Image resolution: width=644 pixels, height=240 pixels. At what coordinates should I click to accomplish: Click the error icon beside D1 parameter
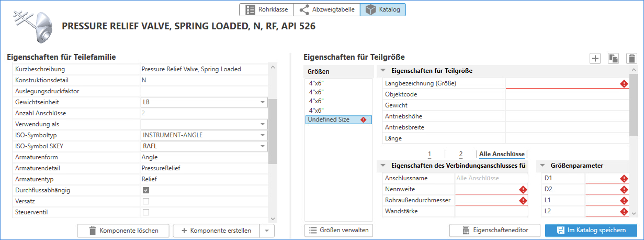[x=624, y=179]
